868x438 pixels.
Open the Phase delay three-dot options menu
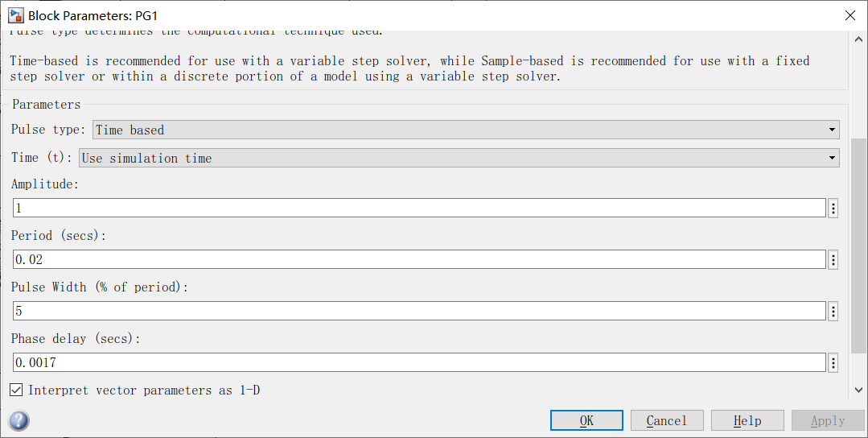click(x=833, y=362)
